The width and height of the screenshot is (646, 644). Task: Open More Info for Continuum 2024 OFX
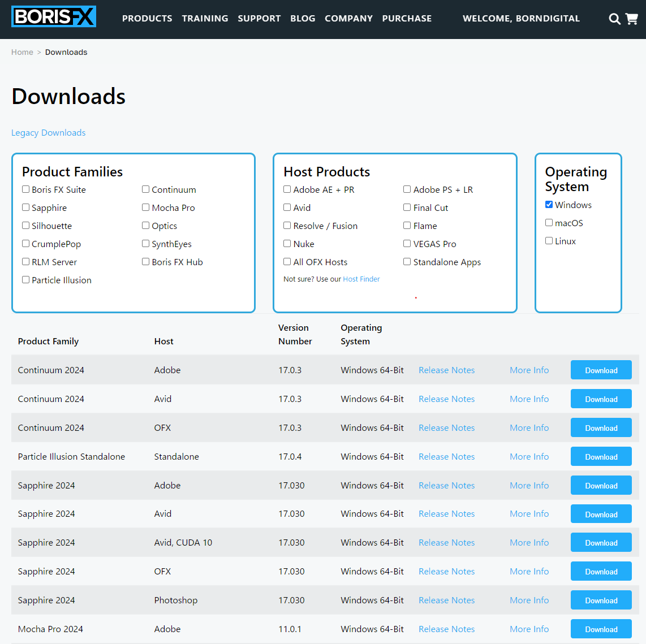(529, 428)
